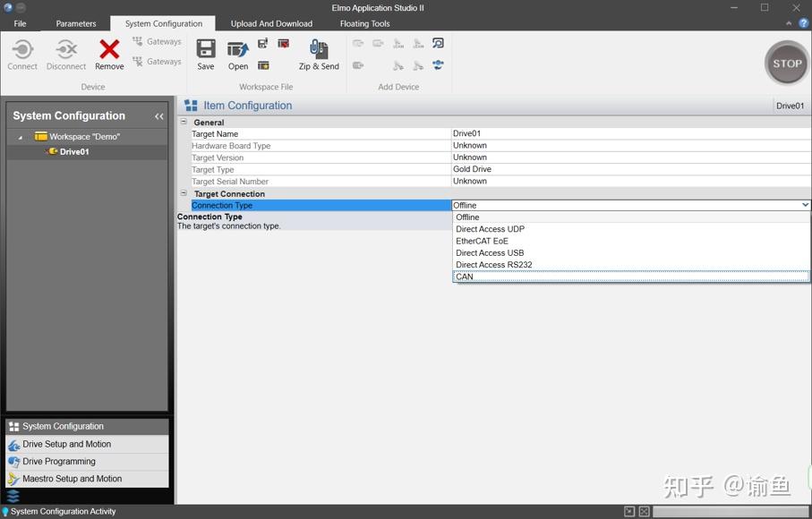Click the crossed-box icon in status bar
This screenshot has height=519, width=812.
[645, 512]
